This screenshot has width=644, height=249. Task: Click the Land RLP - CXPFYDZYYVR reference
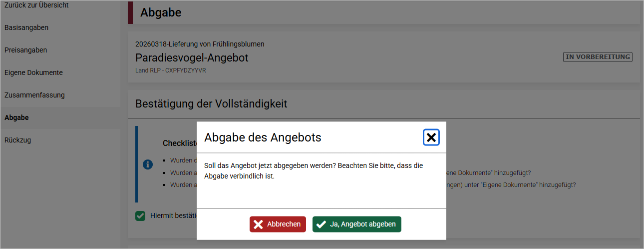[x=170, y=70]
